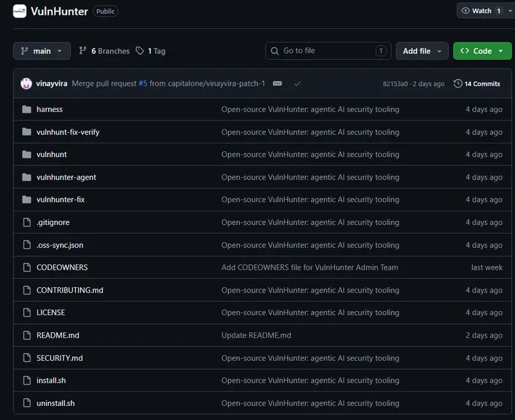Image resolution: width=515 pixels, height=420 pixels.
Task: Click the vulnhunter-agent folder icon
Action: (x=26, y=177)
